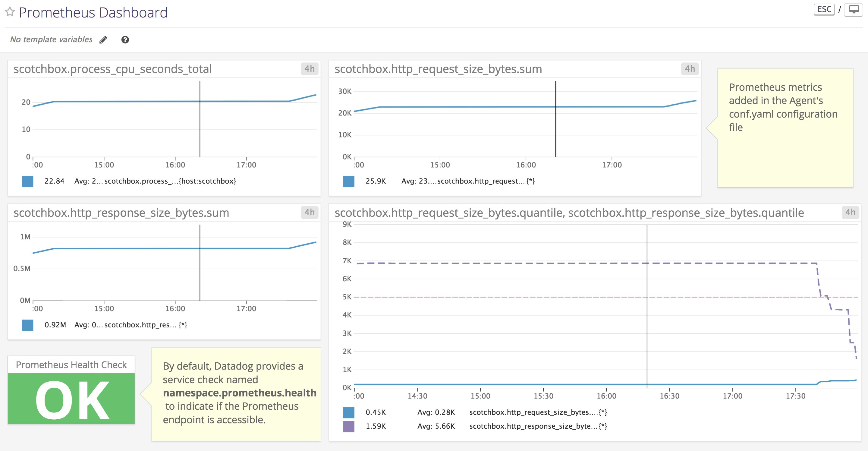The image size is (868, 451).
Task: Select scotchbox.http_response_size_byte legend row in quantile graph
Action: (538, 426)
